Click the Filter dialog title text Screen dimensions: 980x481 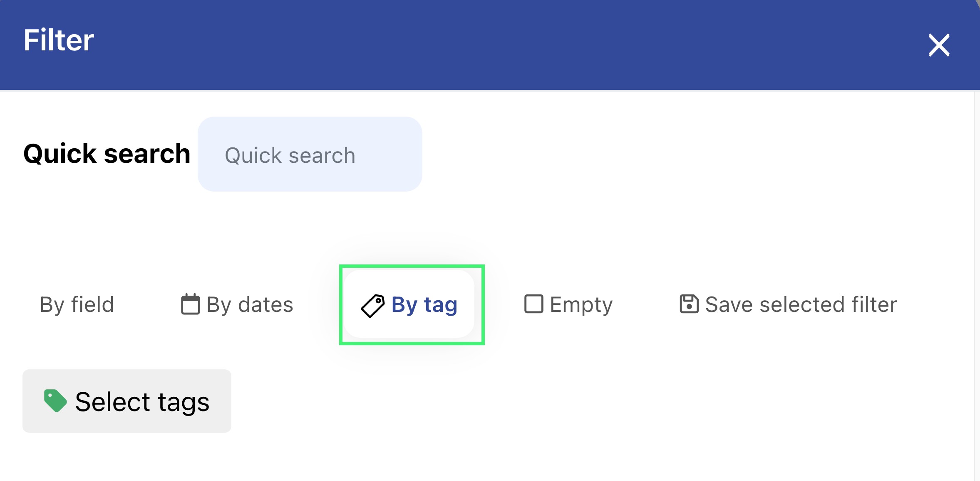point(59,40)
